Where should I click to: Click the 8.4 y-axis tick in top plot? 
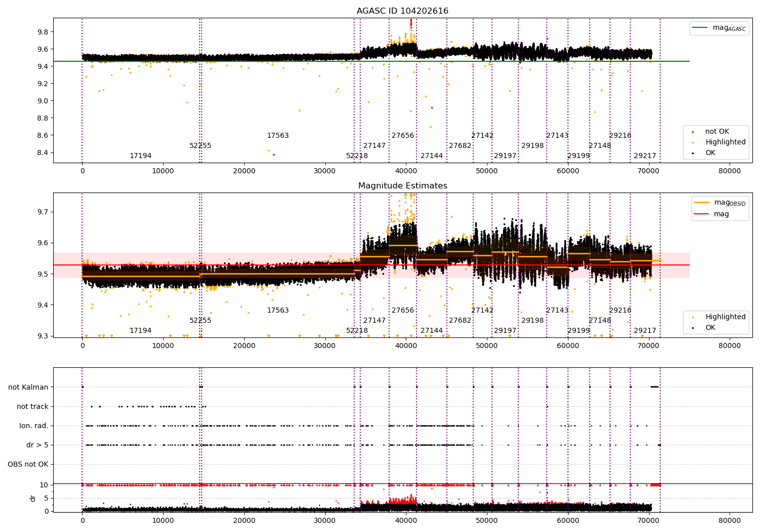(43, 153)
